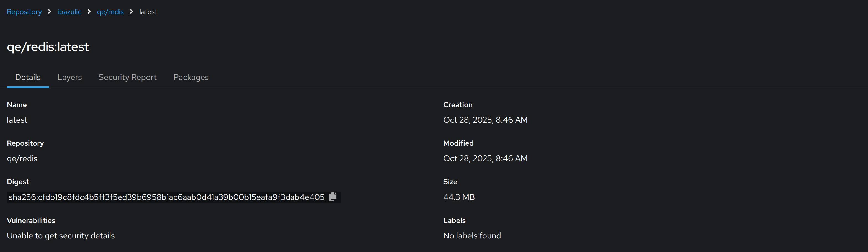The height and width of the screenshot is (252, 868).
Task: Click the 'Unable to get security details' text
Action: click(x=61, y=236)
